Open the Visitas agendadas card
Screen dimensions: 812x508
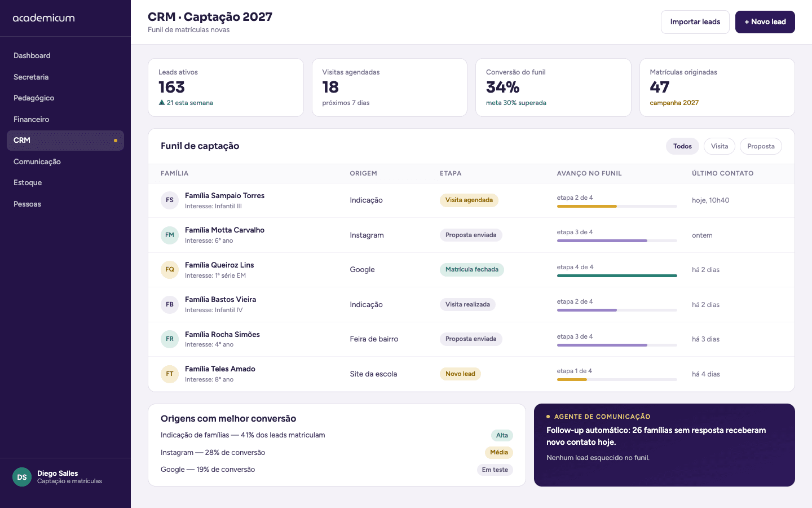click(x=390, y=87)
